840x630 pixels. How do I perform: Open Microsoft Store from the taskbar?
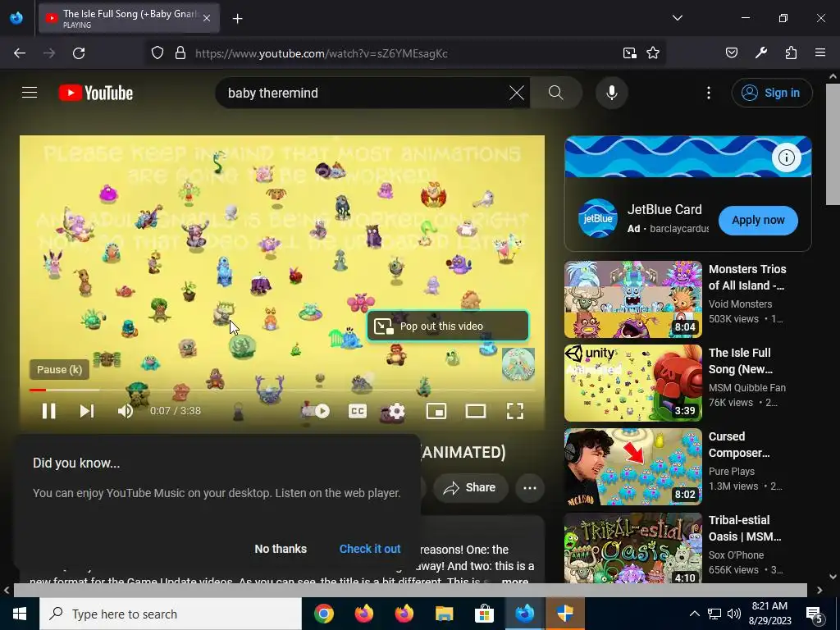484,614
